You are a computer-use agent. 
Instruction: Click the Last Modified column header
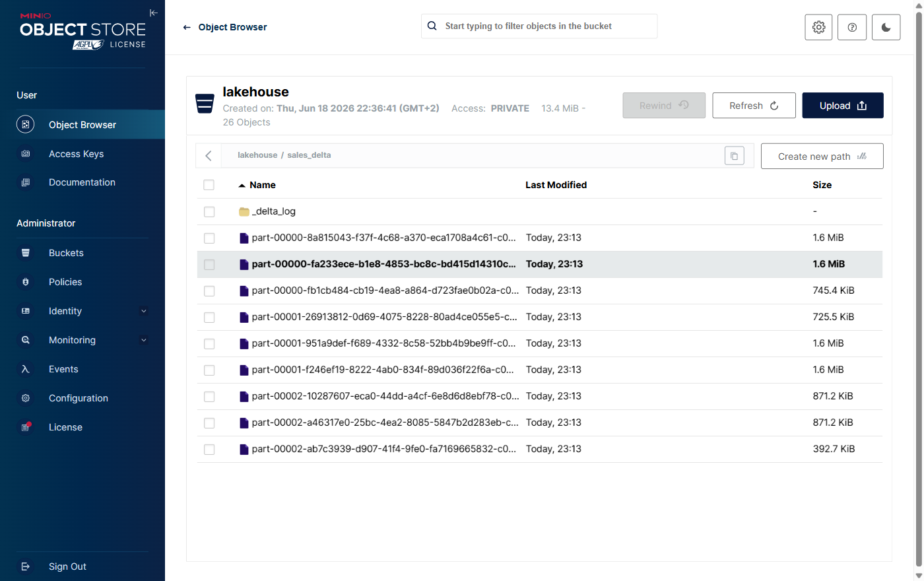coord(556,185)
